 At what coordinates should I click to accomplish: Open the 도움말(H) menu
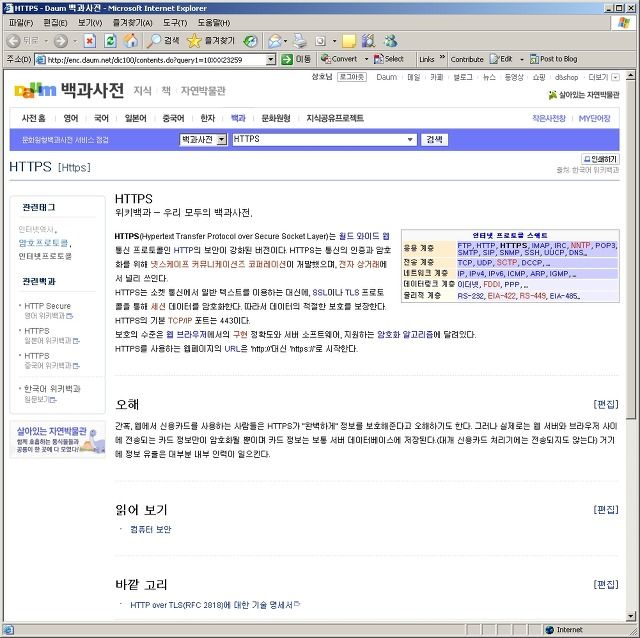tap(213, 23)
